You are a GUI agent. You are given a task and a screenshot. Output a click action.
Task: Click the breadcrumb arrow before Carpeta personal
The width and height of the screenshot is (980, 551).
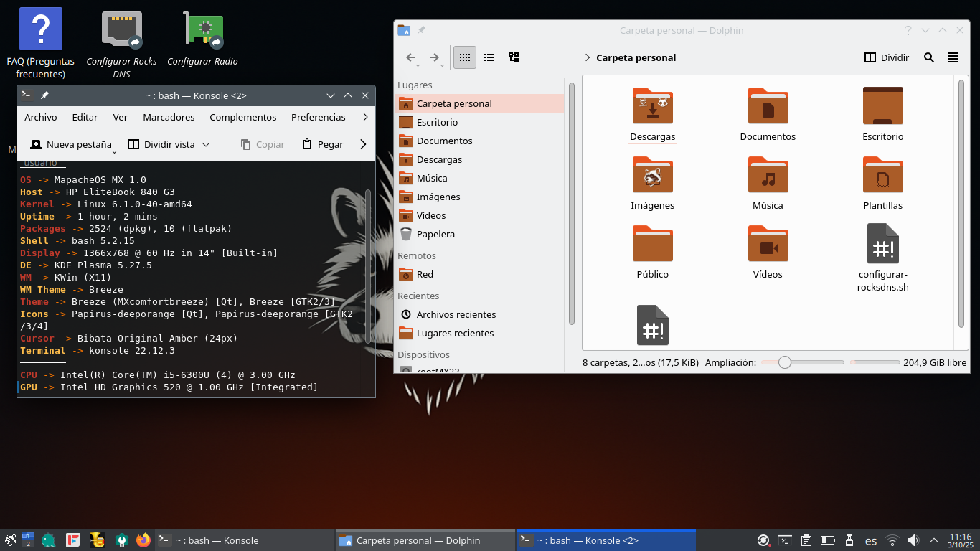588,57
